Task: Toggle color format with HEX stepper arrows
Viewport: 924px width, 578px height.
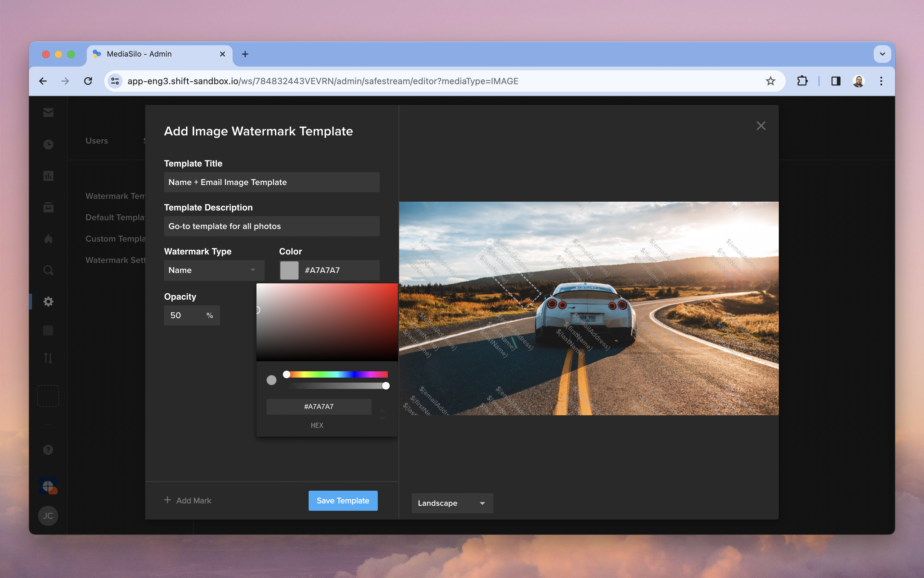Action: pyautogui.click(x=382, y=415)
